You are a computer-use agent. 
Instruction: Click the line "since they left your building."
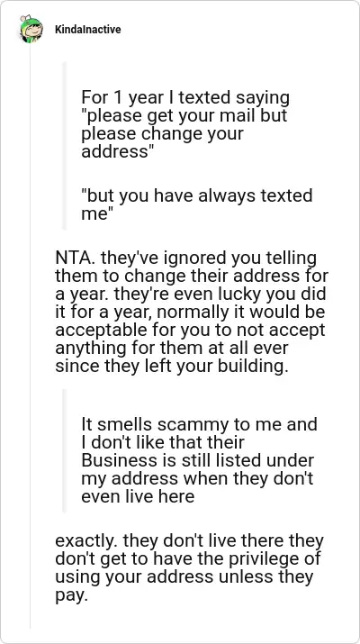172,366
